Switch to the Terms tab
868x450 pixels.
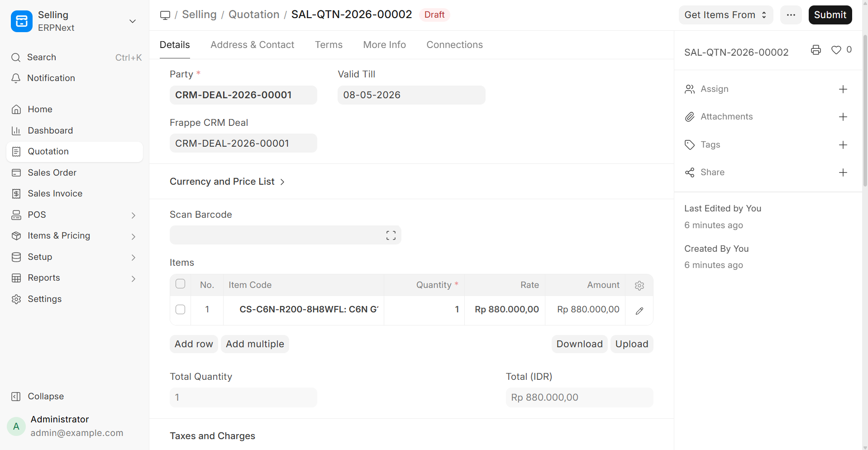click(x=329, y=45)
